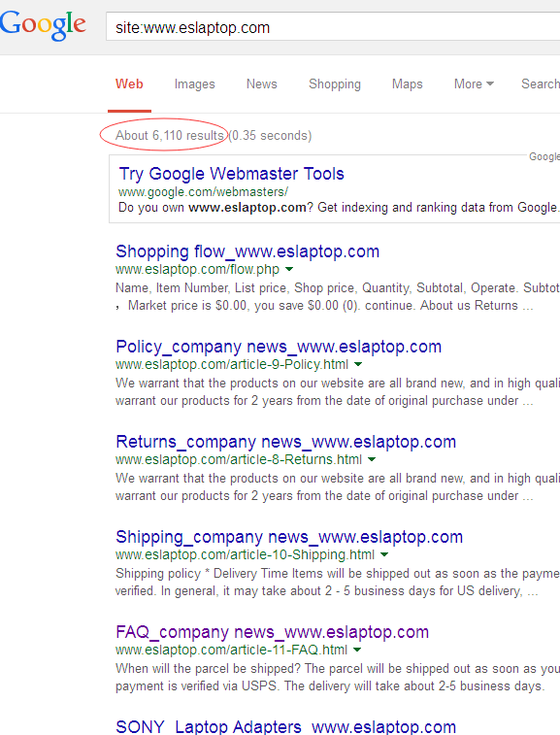Switch to the News tab

[x=261, y=84]
